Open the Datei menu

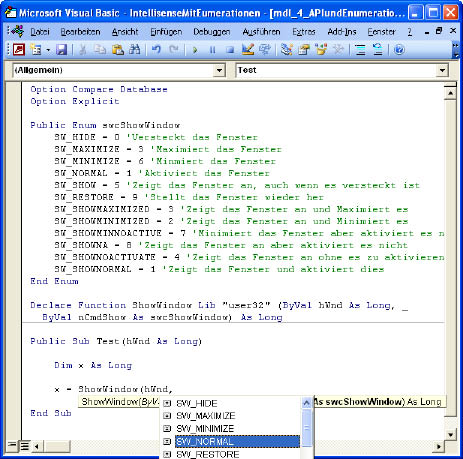(x=40, y=32)
